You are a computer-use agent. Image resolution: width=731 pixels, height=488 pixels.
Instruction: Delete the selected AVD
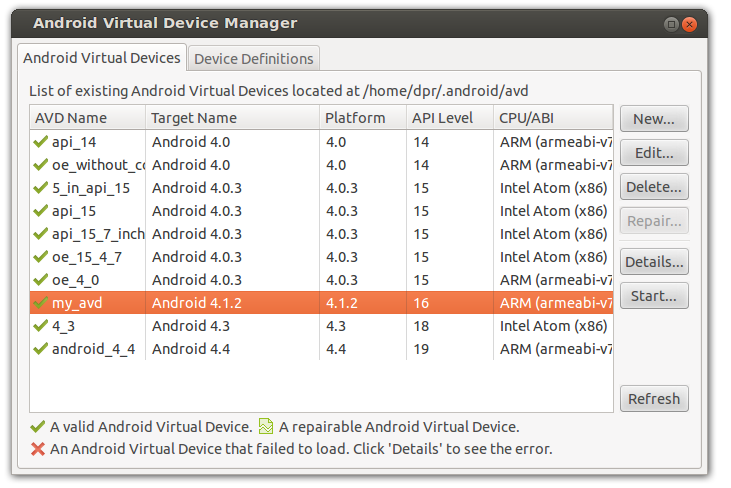(654, 187)
